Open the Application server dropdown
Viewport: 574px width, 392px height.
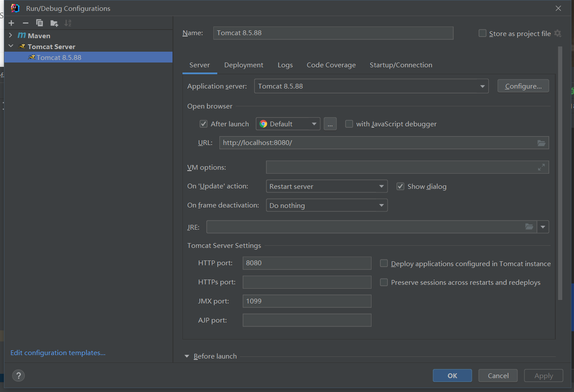[371, 86]
